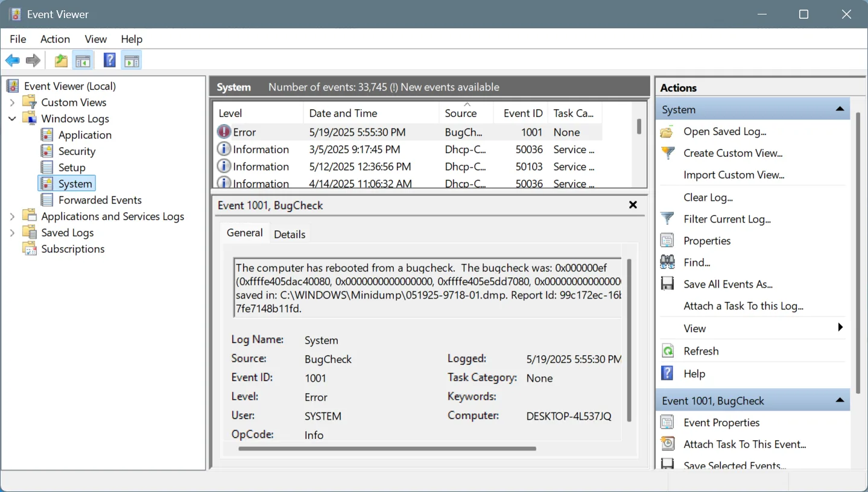Collapse the System actions section arrow
Screen dimensions: 868x492
point(839,109)
